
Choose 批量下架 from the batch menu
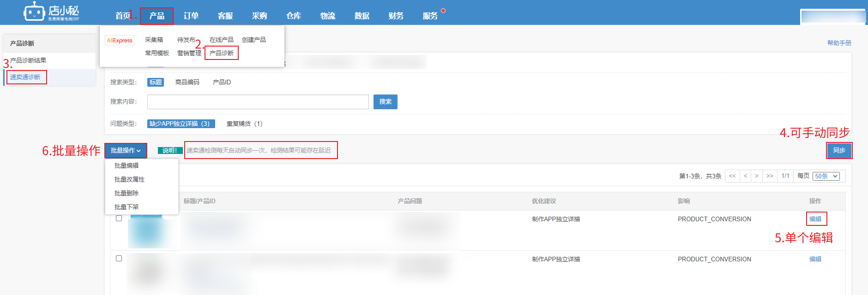tap(127, 207)
